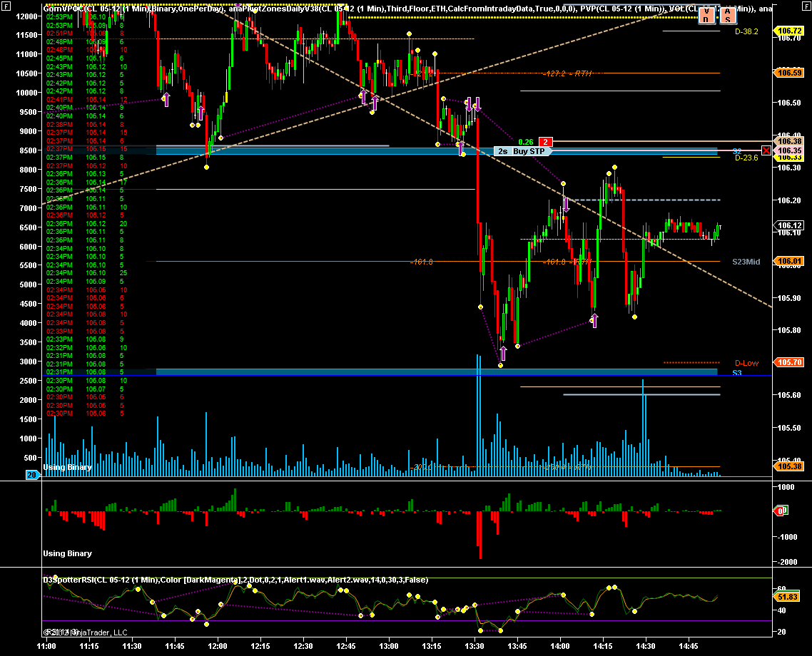
Task: Click the green 0.26 PnL value
Action: [x=526, y=142]
